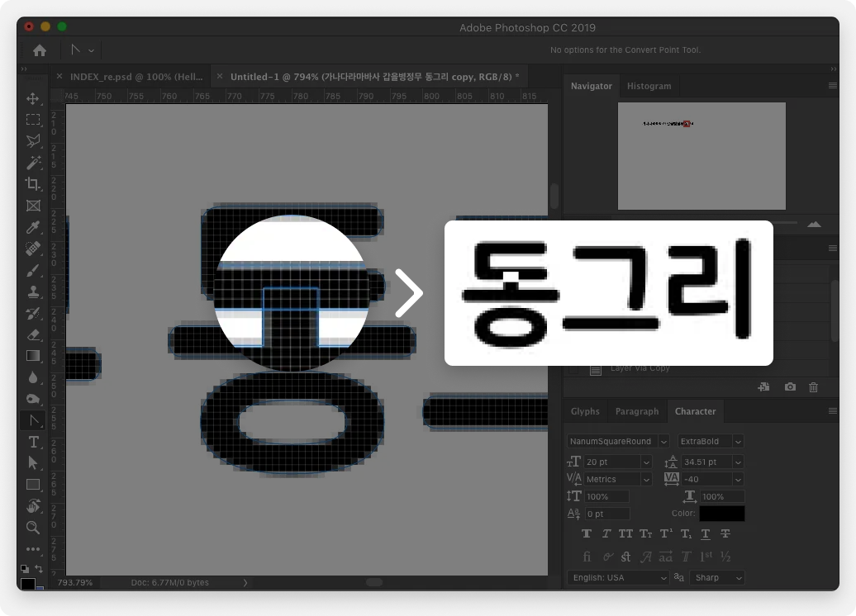Screen dimensions: 856x616
Task: Open Character panel options menu
Action: point(833,411)
